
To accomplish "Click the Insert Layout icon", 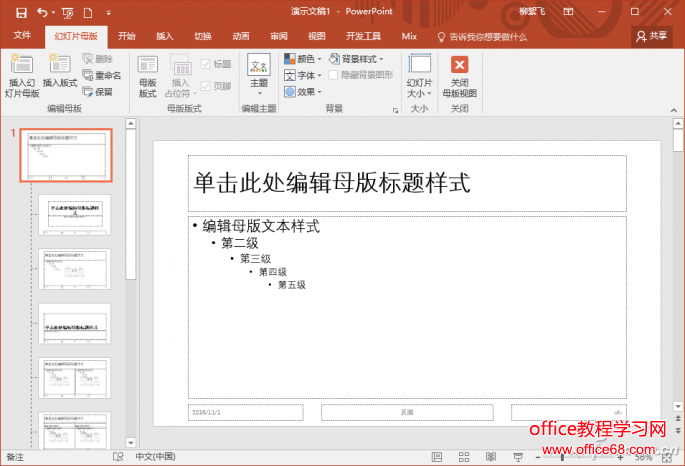I will click(x=60, y=66).
